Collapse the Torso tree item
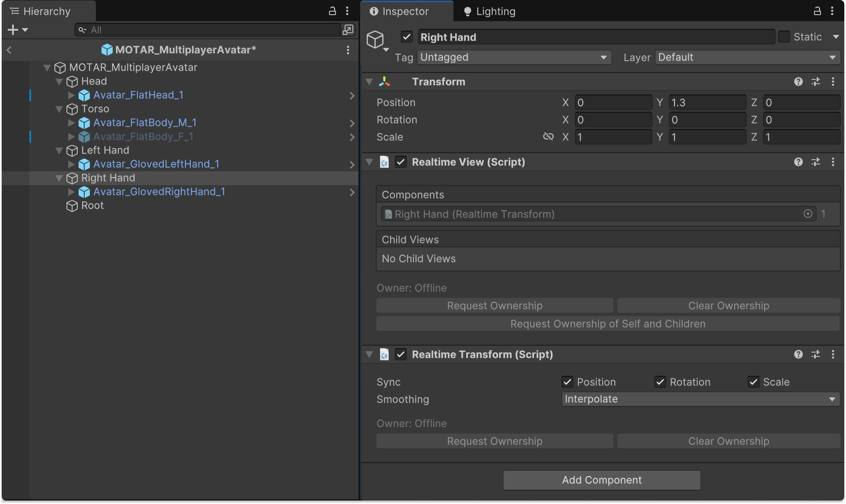 (x=59, y=109)
